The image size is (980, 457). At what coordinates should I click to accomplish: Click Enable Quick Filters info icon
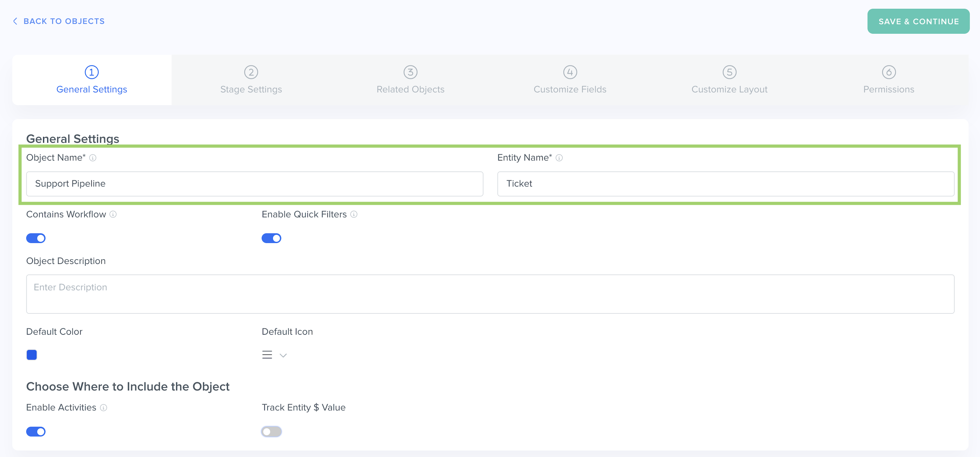click(354, 214)
